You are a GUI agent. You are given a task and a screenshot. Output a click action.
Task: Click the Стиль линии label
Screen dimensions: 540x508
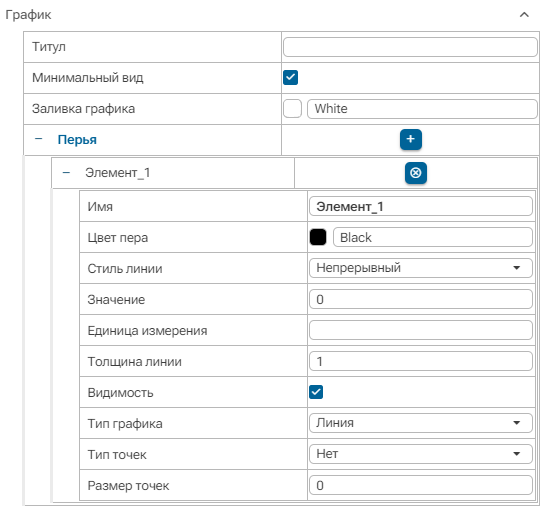125,268
